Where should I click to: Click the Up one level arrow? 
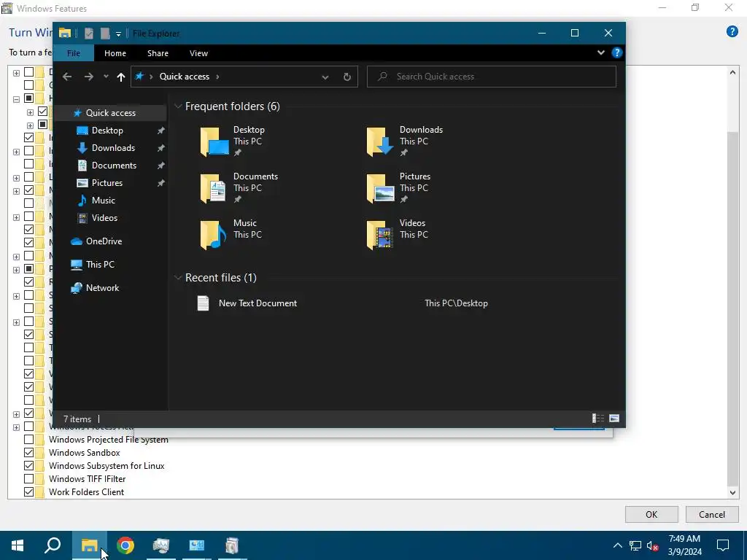pos(121,77)
